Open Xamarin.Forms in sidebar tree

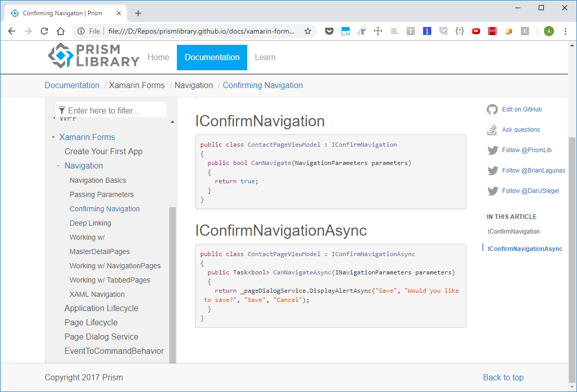tap(87, 137)
